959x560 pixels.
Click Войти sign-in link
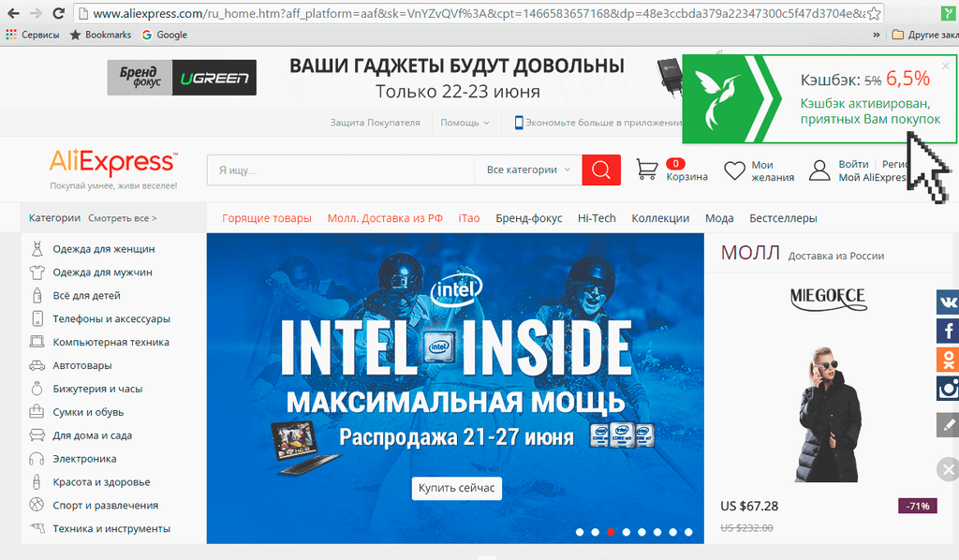(x=853, y=164)
